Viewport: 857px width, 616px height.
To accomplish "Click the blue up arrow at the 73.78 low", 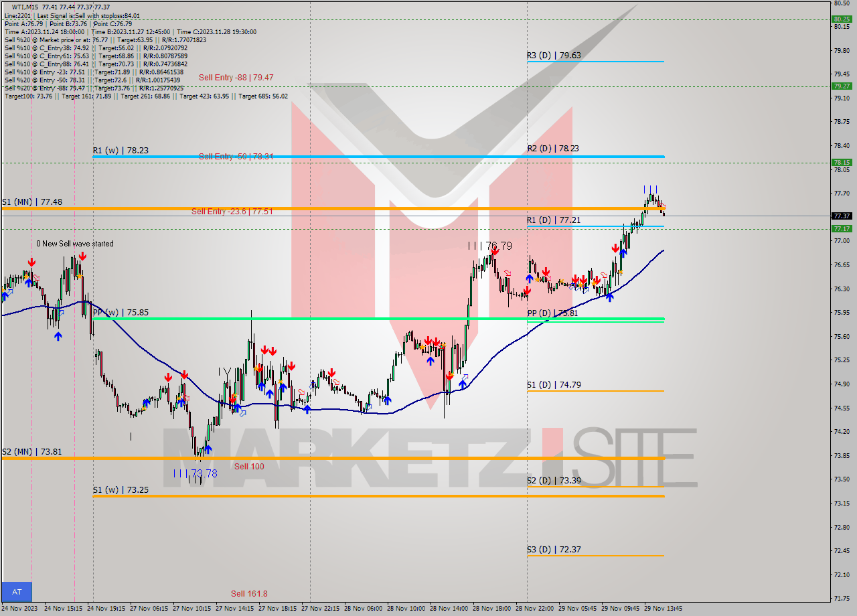I will pyautogui.click(x=208, y=449).
